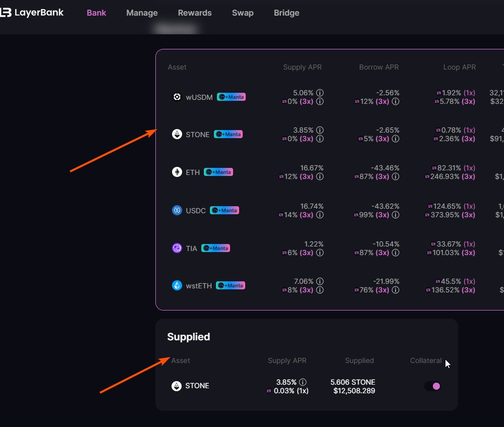Select the USDC asset name

[x=196, y=210]
